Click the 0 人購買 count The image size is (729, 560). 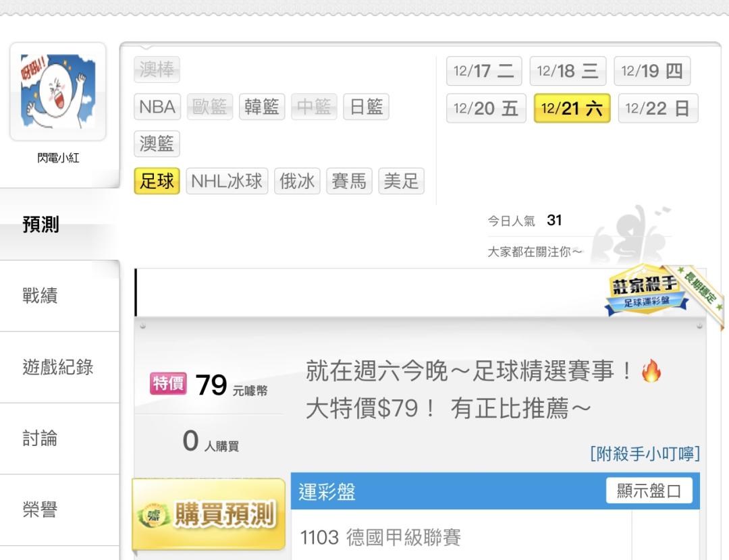click(x=211, y=441)
